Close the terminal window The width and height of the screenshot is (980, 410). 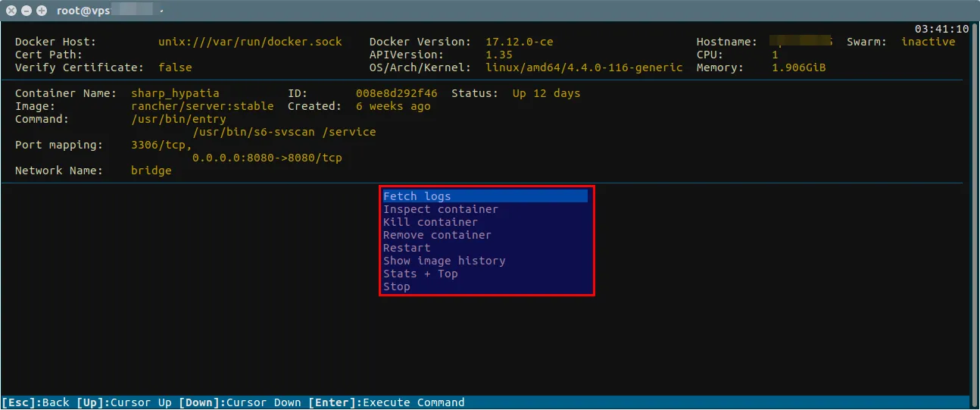point(11,11)
